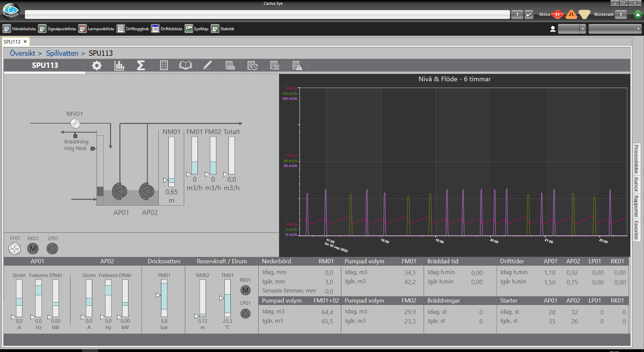644x352 pixels.
Task: Click the RK01 motor symbol under Reservkraft
Action: (246, 290)
